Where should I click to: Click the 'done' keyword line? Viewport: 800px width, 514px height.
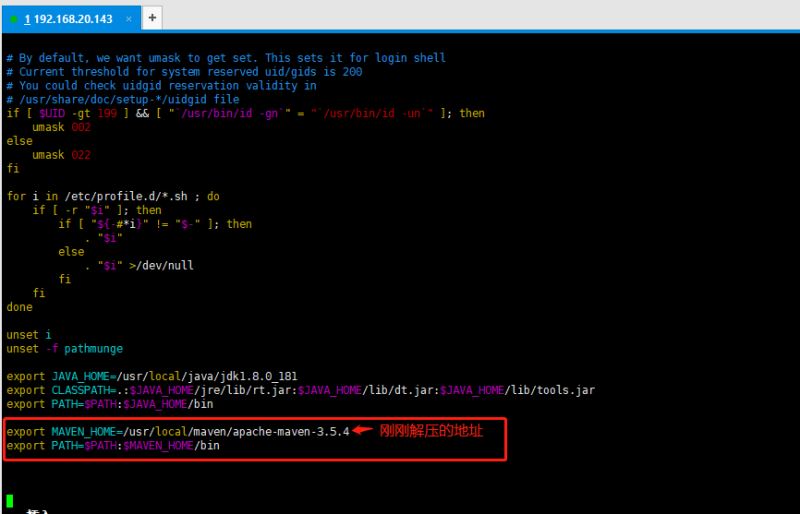coord(19,307)
